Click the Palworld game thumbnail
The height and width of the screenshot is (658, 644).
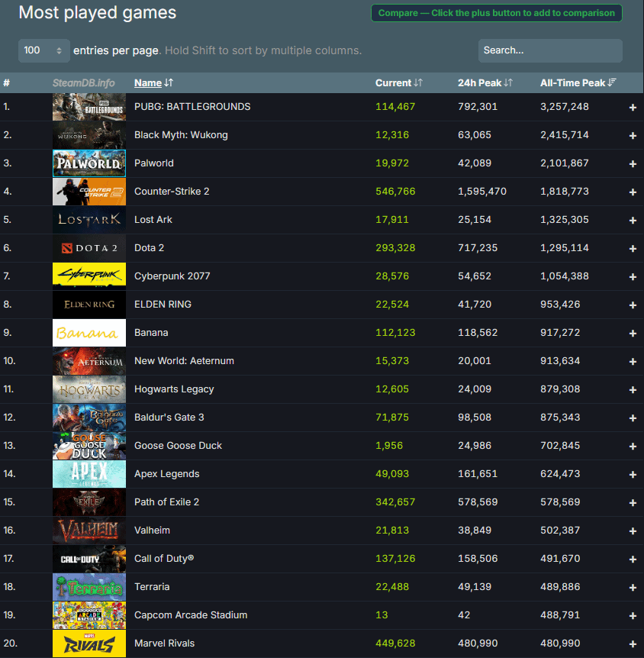(89, 163)
